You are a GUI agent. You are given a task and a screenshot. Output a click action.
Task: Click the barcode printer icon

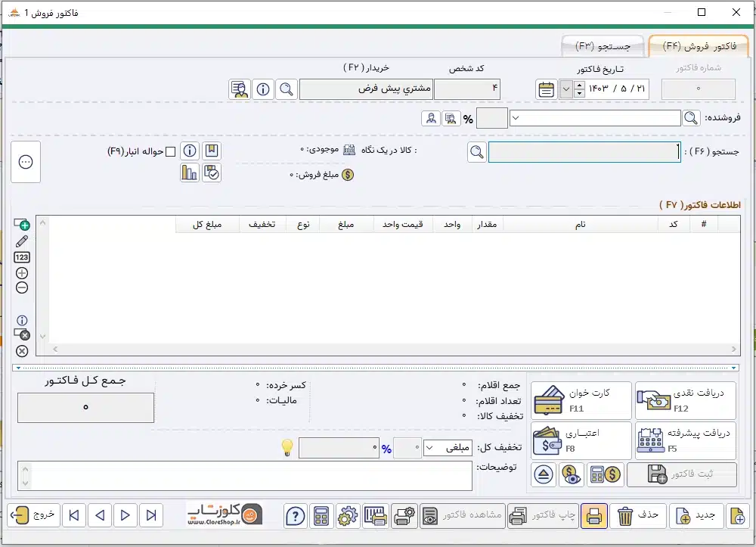(375, 516)
